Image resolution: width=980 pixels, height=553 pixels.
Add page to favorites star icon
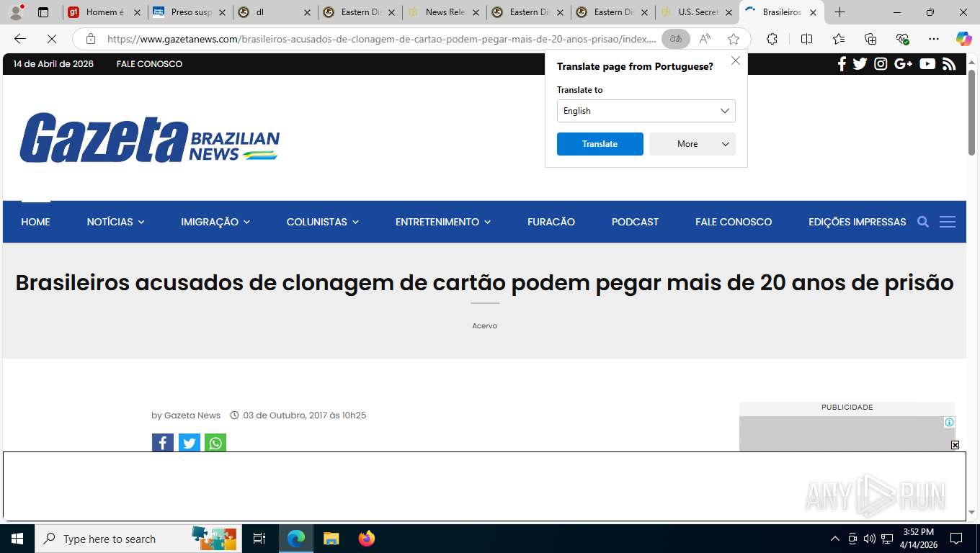click(x=734, y=39)
